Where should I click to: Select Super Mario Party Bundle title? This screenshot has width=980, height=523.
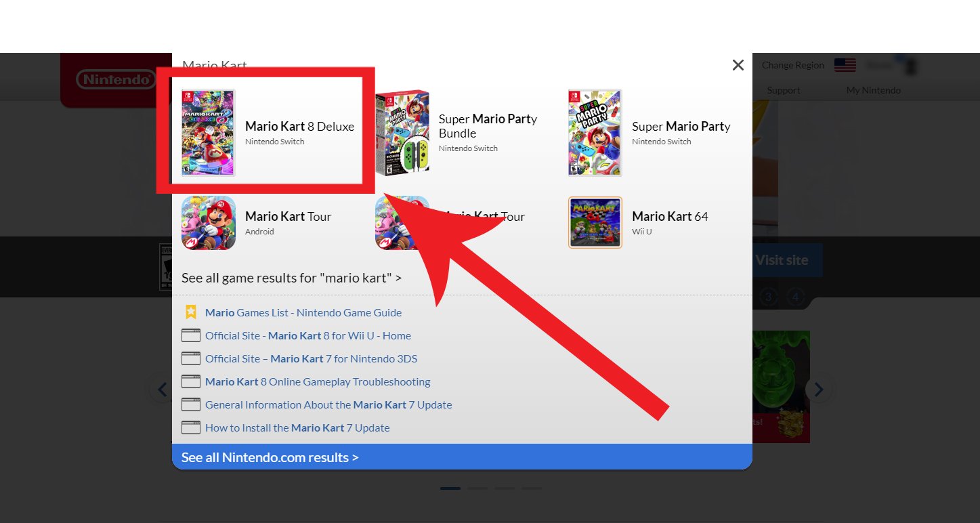point(488,126)
